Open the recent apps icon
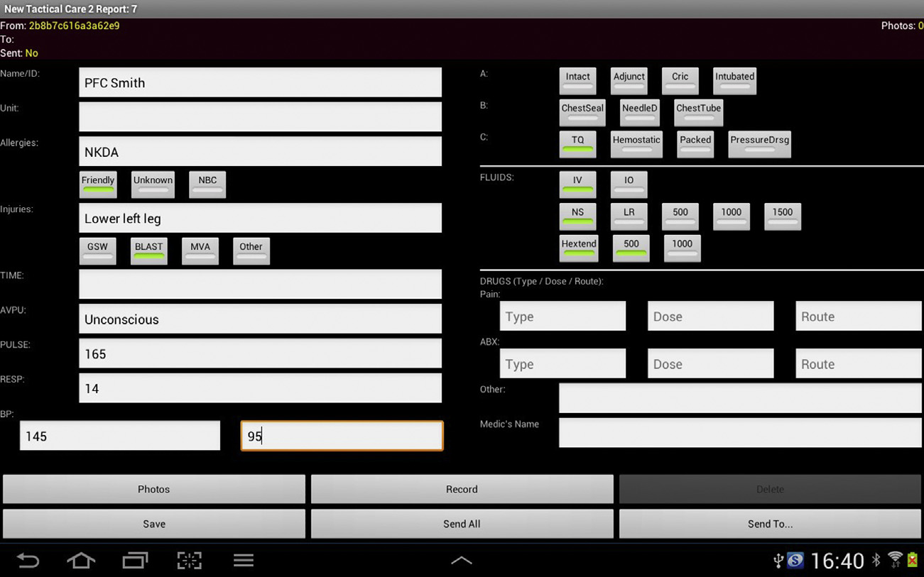The width and height of the screenshot is (924, 577). coord(135,561)
